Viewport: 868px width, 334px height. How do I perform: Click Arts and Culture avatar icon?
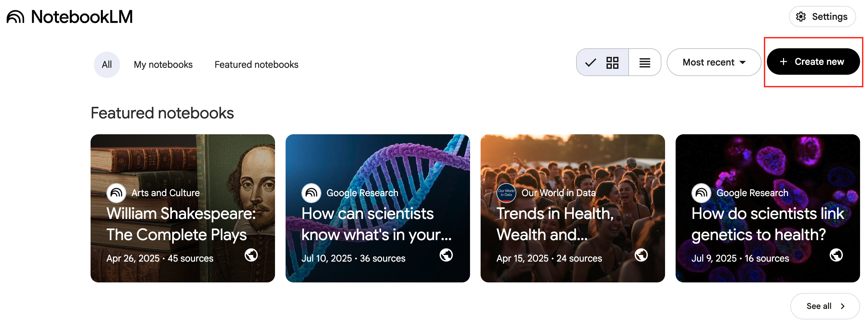[116, 193]
